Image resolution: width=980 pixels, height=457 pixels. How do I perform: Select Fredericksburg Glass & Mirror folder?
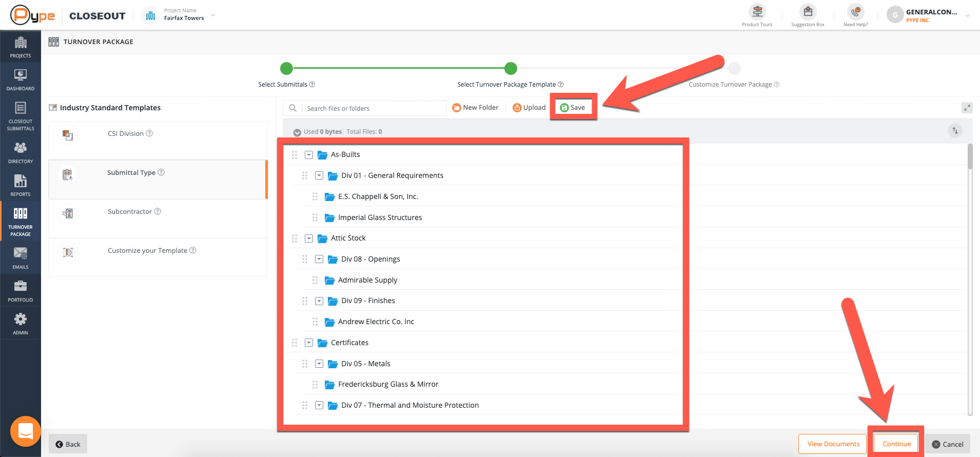(x=388, y=384)
